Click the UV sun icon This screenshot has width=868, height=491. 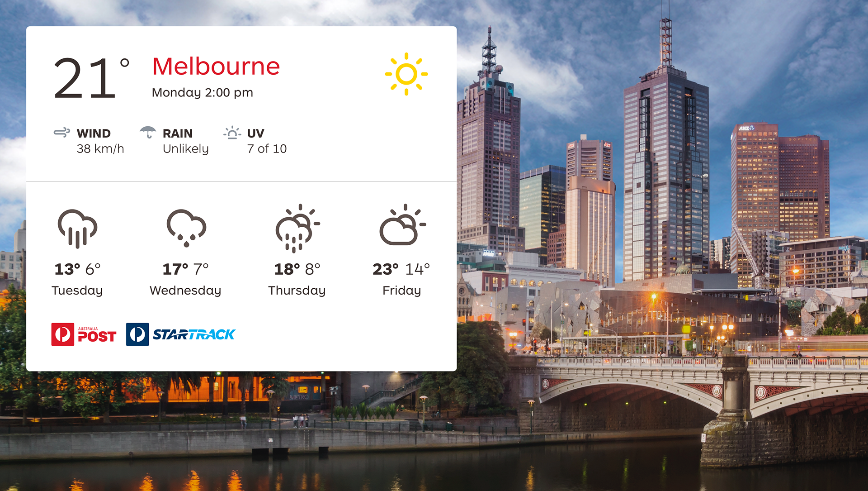point(232,133)
